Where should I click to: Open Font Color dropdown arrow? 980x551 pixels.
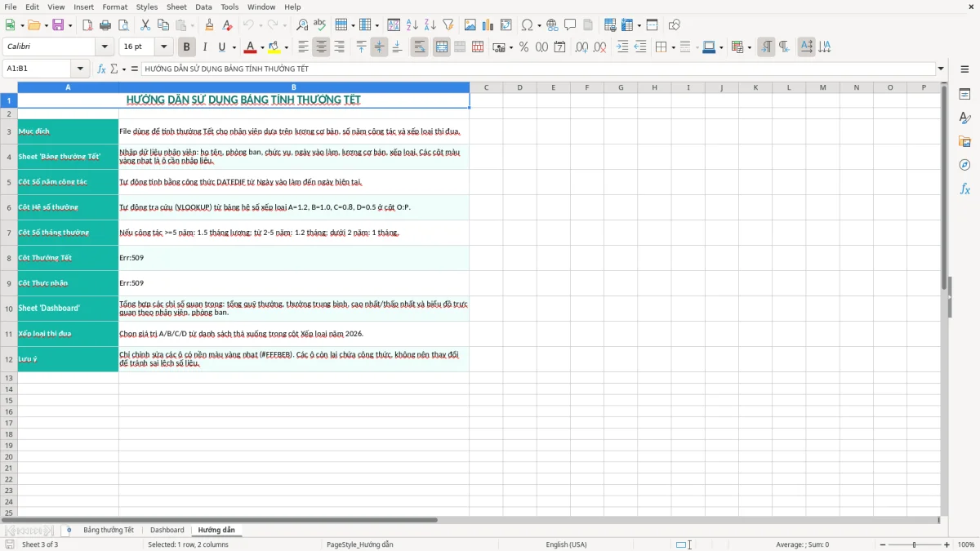(x=262, y=47)
